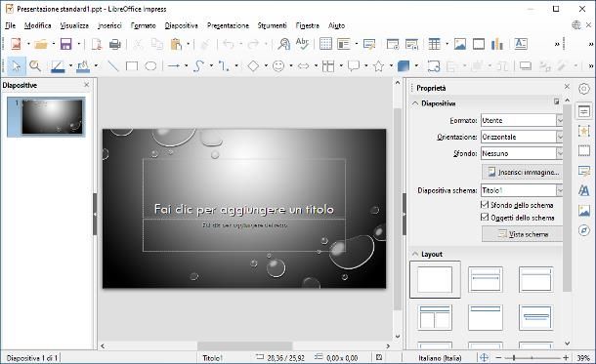This screenshot has height=364, width=596.
Task: Open the Diapositiva menu
Action: tap(182, 25)
